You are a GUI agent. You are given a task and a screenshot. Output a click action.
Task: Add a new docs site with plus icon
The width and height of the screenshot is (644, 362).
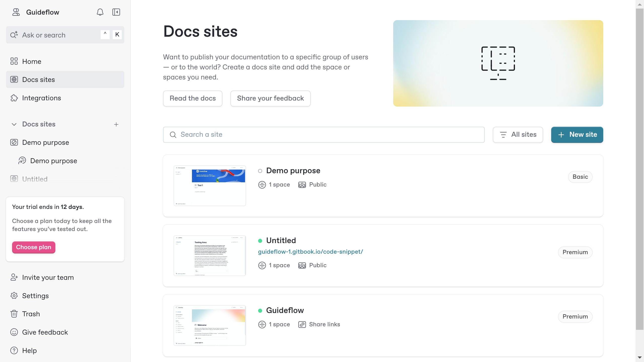(116, 124)
